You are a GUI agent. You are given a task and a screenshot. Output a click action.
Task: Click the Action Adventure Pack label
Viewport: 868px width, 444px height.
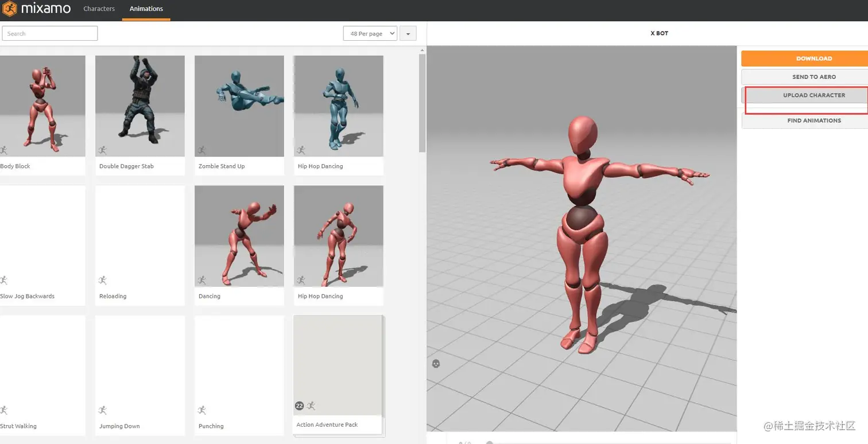tap(327, 425)
